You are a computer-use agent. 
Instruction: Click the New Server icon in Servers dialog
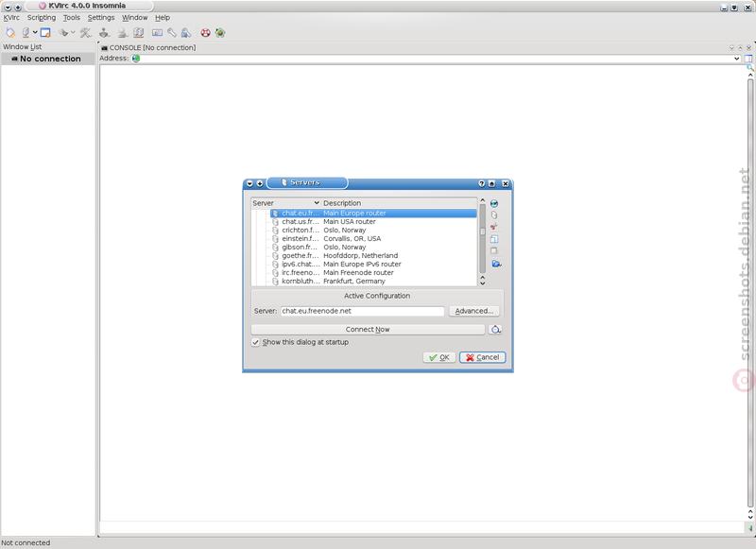494,215
